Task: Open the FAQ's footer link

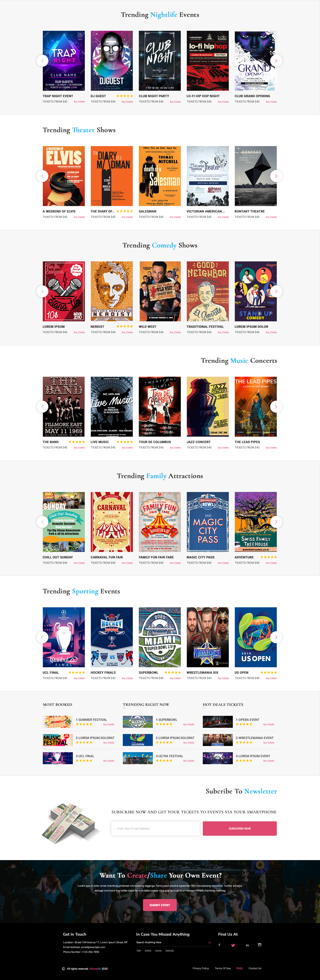Action: point(239,968)
